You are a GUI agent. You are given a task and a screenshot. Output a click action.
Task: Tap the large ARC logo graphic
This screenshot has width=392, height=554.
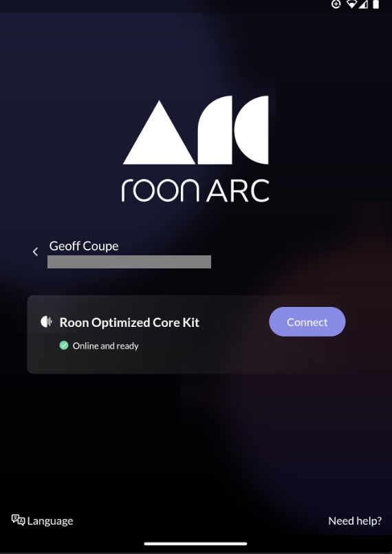pos(195,129)
